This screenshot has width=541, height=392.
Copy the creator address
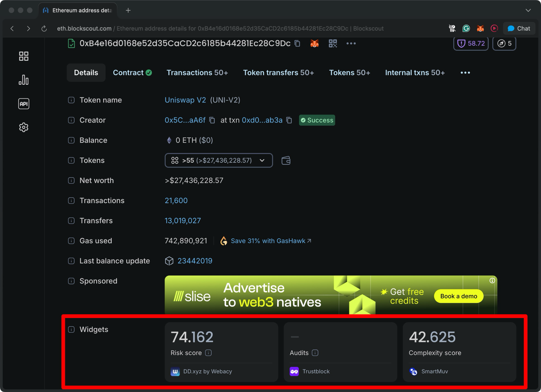[212, 120]
